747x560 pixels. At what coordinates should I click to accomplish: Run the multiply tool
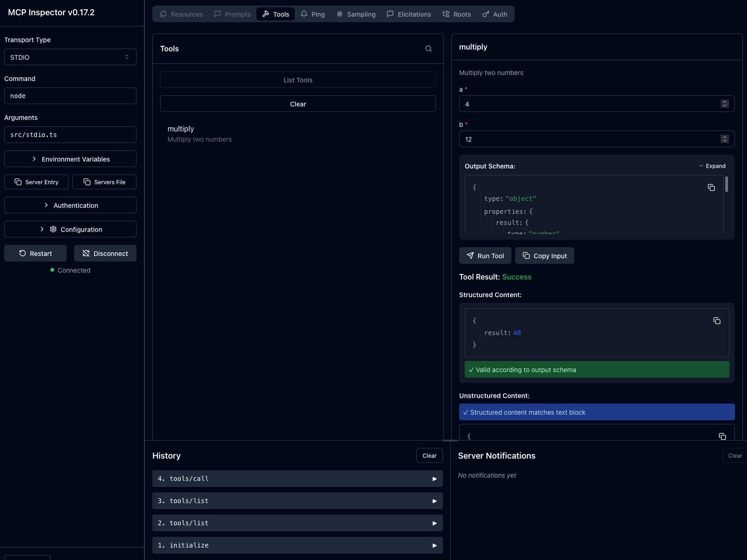[x=485, y=255]
